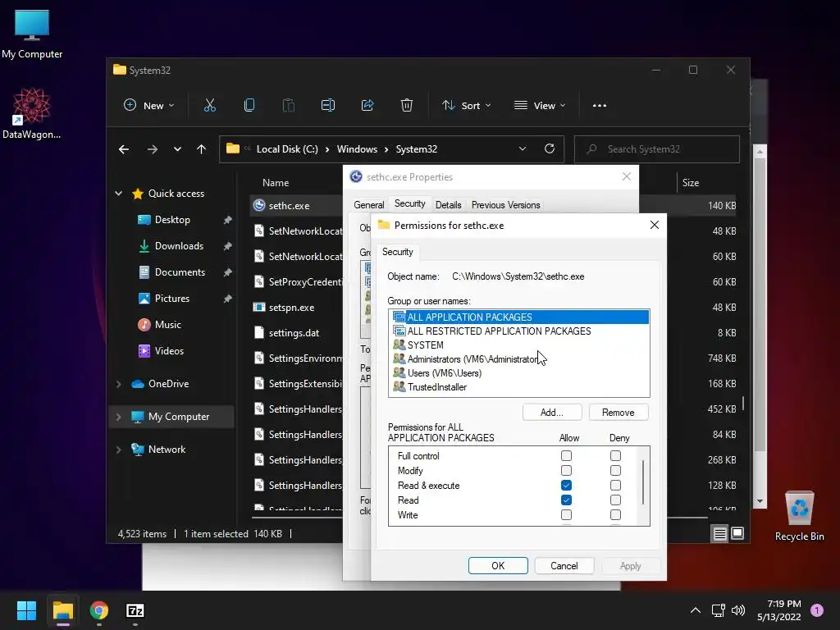This screenshot has width=840, height=630.
Task: Open 7-Zip from taskbar
Action: click(x=135, y=610)
